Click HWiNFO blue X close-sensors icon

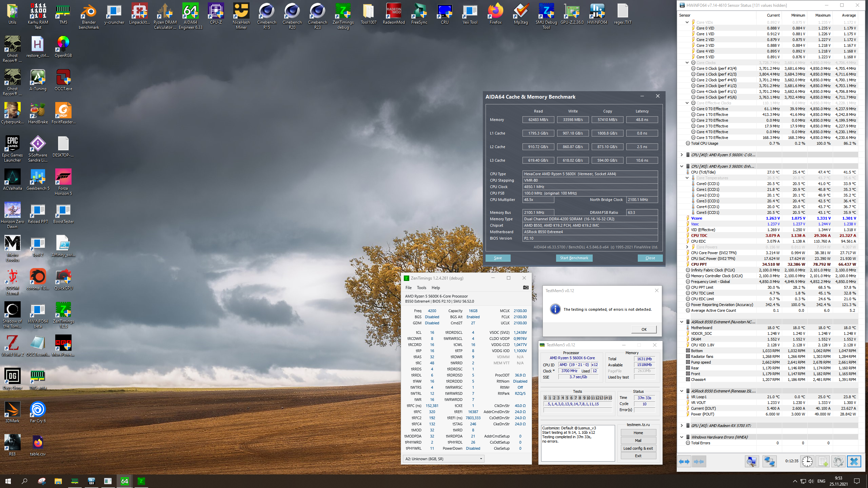pos(854,462)
